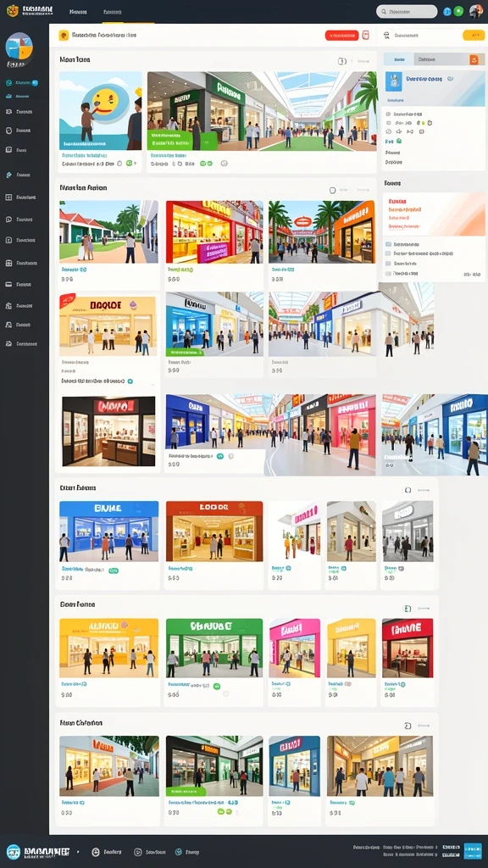The height and width of the screenshot is (868, 488).
Task: Click the orange square icon in right panel tabs
Action: (x=474, y=60)
